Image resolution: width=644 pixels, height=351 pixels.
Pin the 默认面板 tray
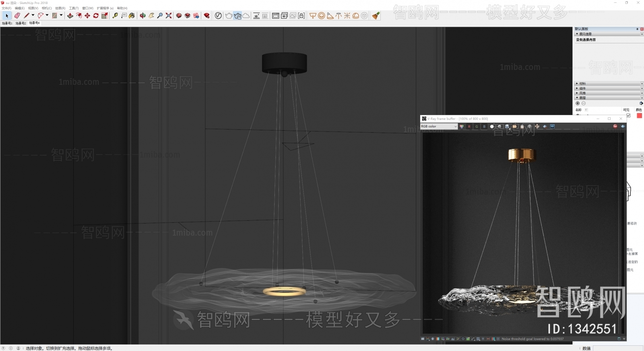point(637,29)
